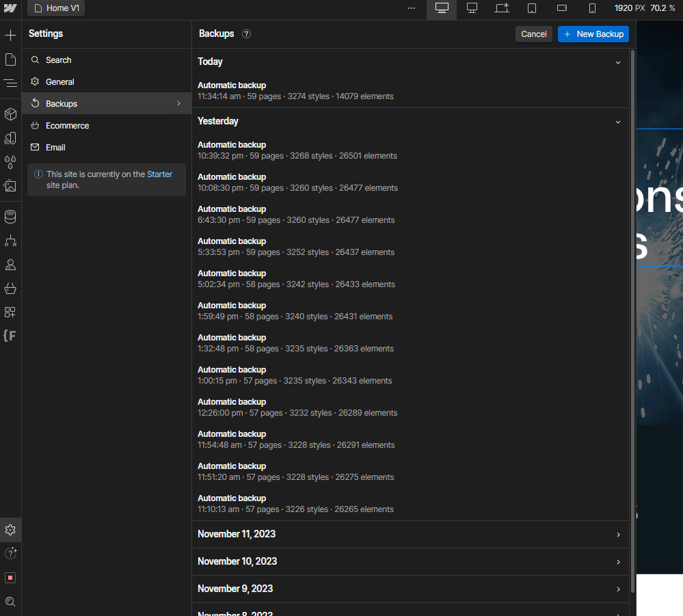Open the Add Elements panel

[10, 35]
